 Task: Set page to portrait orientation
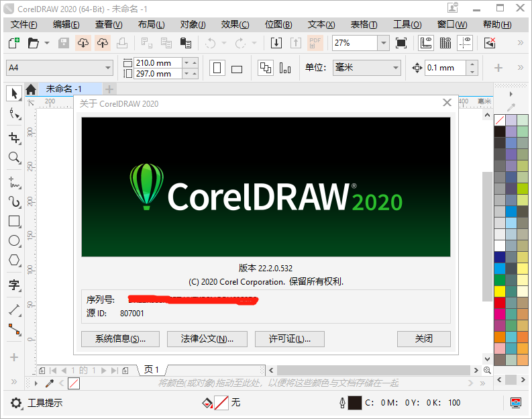[x=217, y=68]
